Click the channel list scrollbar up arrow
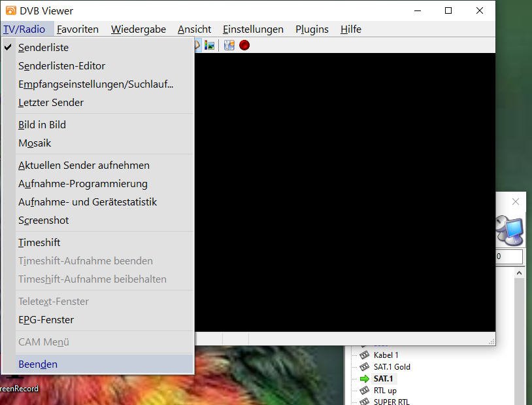This screenshot has width=532, height=405. point(519,272)
